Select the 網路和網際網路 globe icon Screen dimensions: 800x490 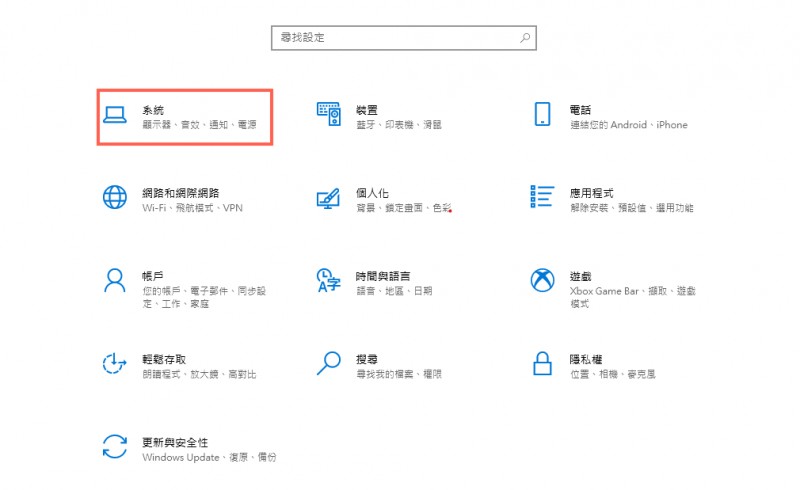click(115, 197)
